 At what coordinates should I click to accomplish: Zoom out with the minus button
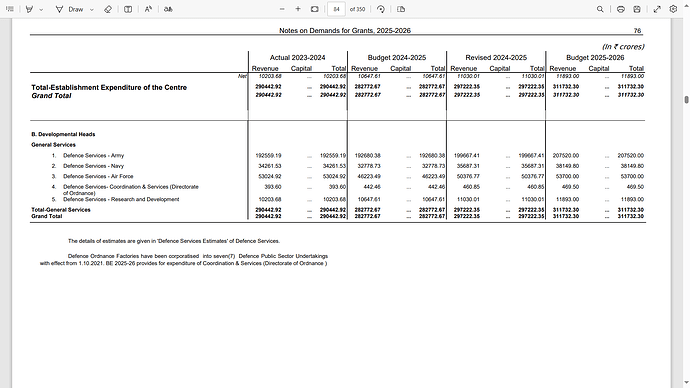point(282,9)
